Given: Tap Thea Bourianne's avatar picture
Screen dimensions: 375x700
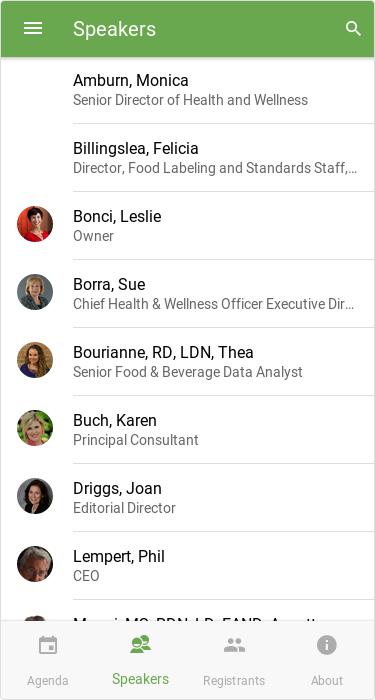Looking at the screenshot, I should click(x=35, y=360).
